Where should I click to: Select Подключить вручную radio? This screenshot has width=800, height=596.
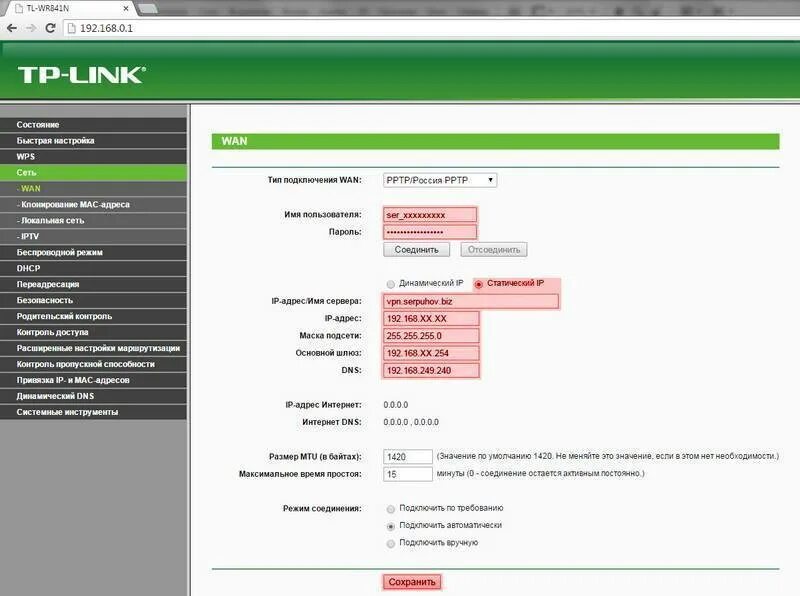pyautogui.click(x=391, y=543)
